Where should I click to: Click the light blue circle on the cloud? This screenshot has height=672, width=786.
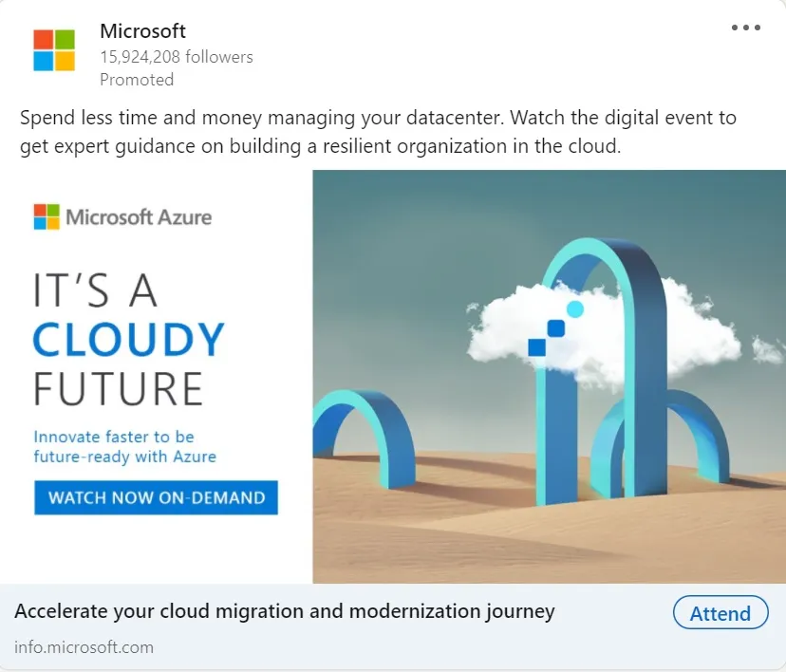tap(574, 309)
